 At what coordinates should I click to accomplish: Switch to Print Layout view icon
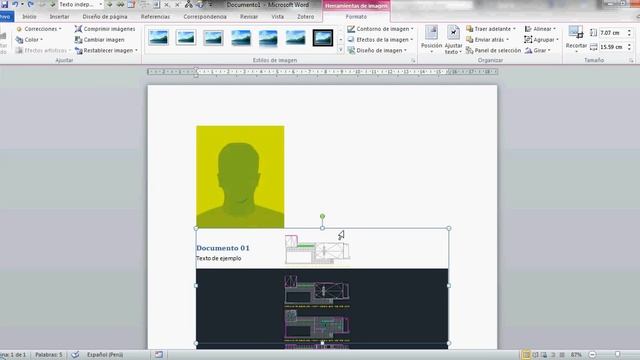(x=526, y=355)
